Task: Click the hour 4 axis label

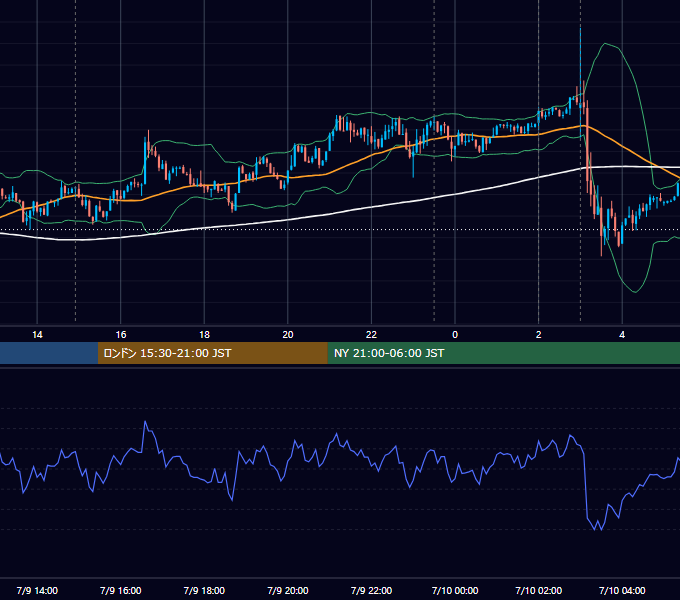Action: [x=622, y=335]
